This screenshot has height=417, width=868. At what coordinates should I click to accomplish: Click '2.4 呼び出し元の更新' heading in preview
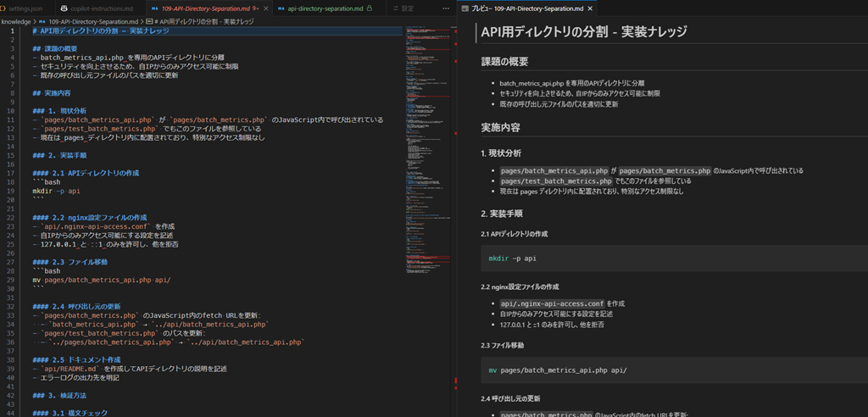coord(510,398)
